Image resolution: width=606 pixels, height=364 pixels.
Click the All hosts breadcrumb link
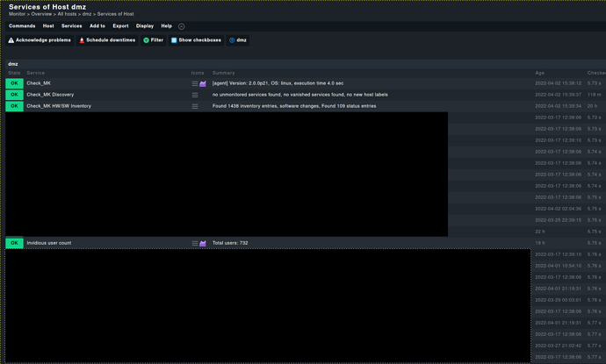tap(67, 14)
